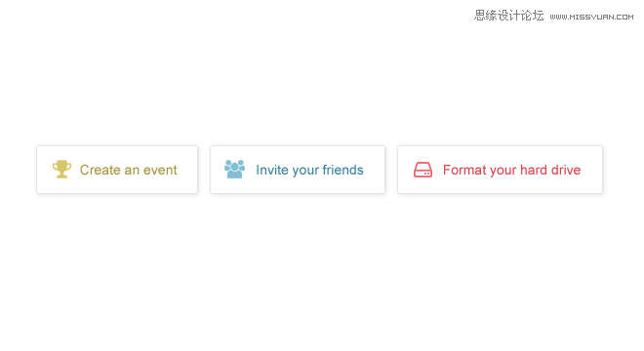Choose the Invite your friends button
644x351 pixels.
coord(298,170)
